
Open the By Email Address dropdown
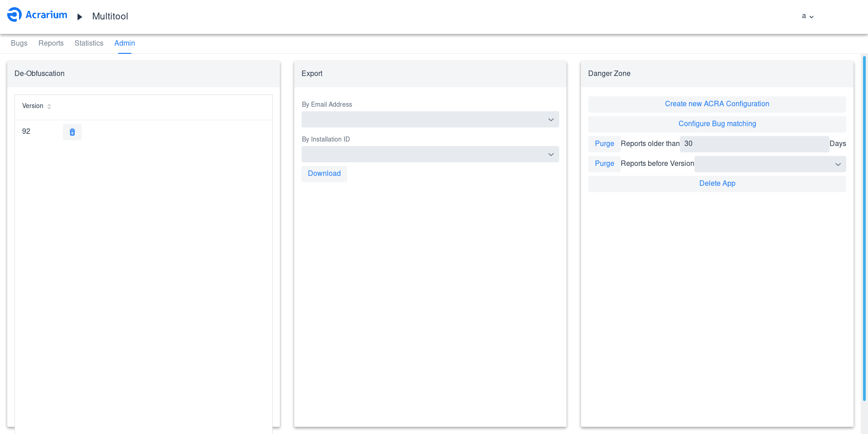pos(430,119)
